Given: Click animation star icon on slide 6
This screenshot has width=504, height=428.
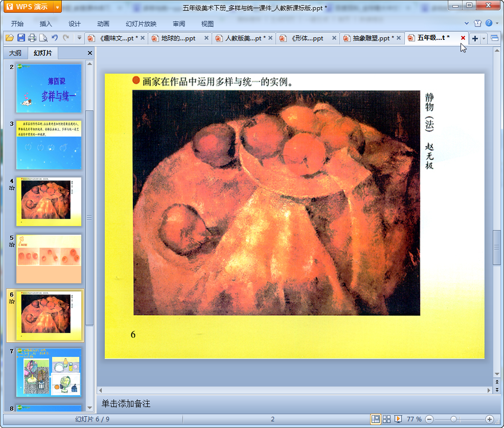Looking at the screenshot, I should point(12,302).
